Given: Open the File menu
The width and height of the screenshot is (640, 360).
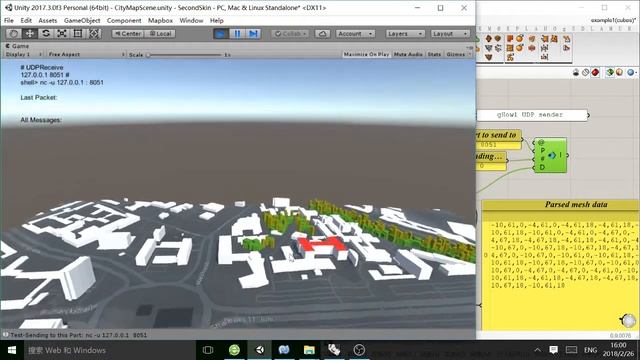Looking at the screenshot, I should point(9,20).
